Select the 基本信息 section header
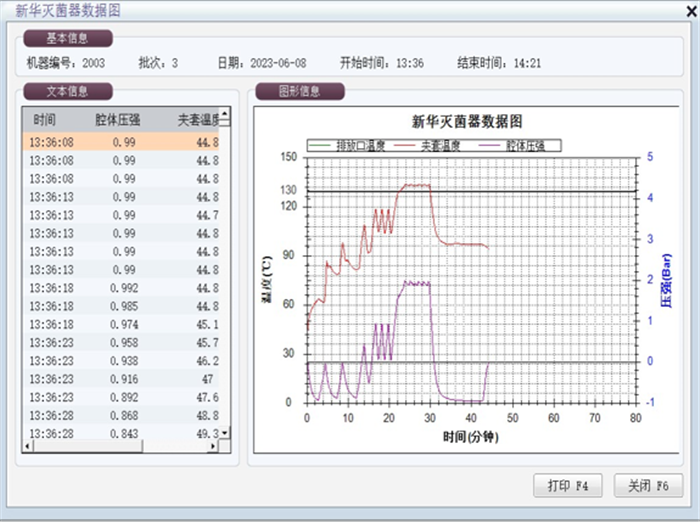 click(68, 38)
